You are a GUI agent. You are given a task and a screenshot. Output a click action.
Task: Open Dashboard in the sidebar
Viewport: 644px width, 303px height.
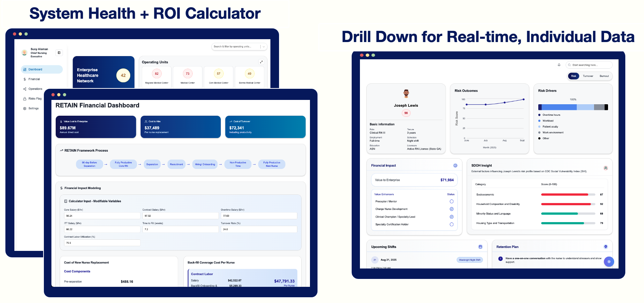42,69
